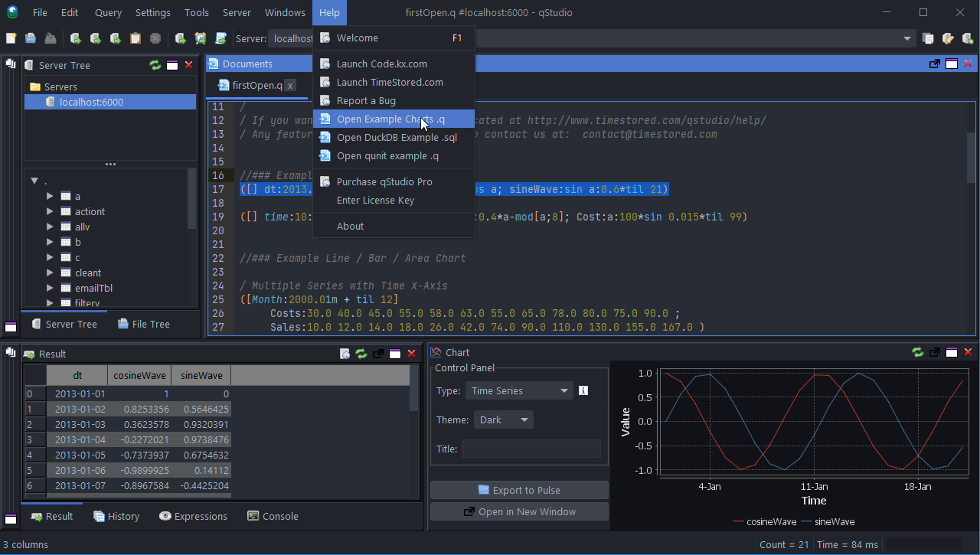Refresh the Chart panel
Image resolution: width=980 pixels, height=555 pixels.
point(918,352)
